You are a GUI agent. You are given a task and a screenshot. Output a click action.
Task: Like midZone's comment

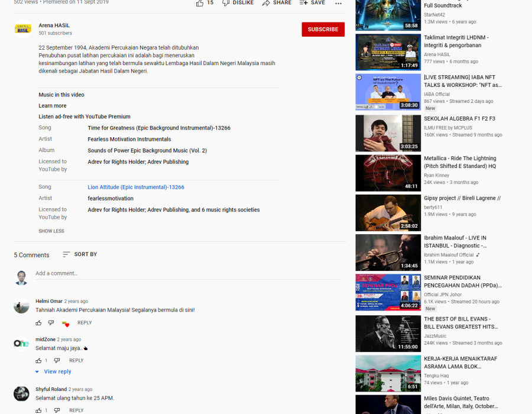pyautogui.click(x=38, y=361)
